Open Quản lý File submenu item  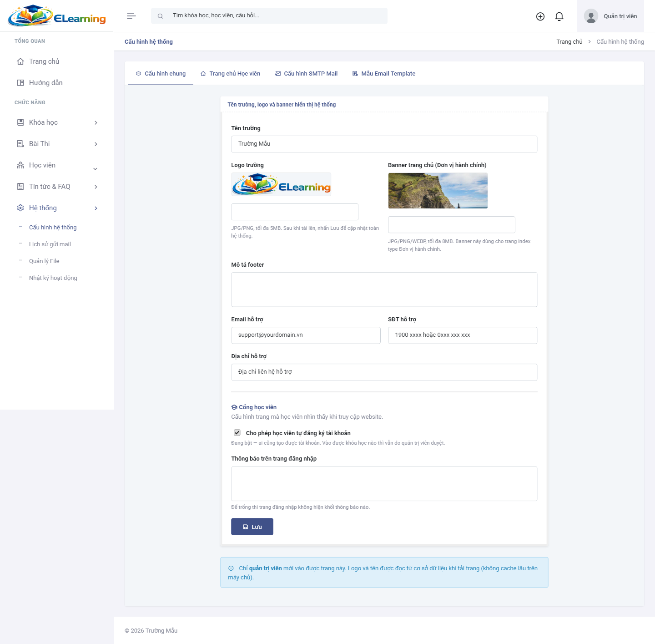point(44,261)
